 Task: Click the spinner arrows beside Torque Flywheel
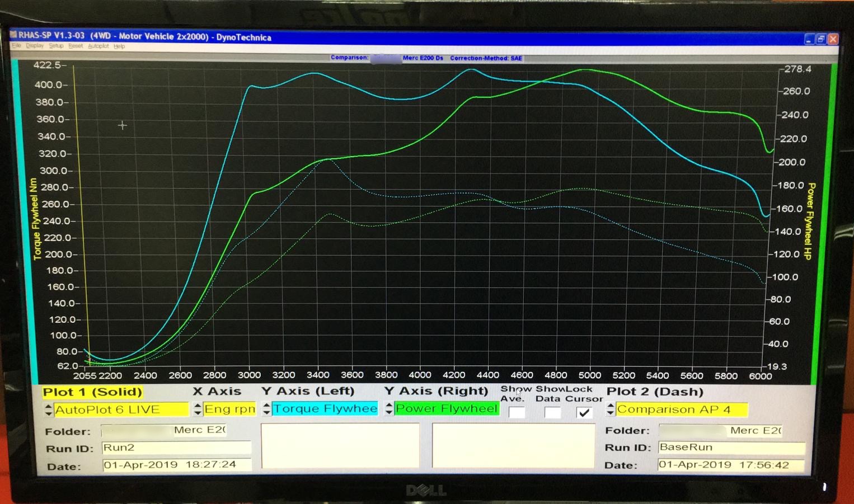pos(266,408)
